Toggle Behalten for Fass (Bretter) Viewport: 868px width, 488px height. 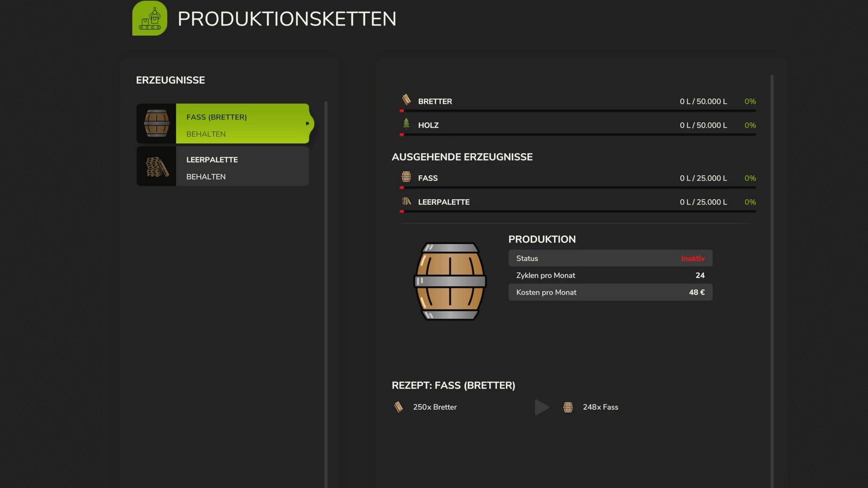pyautogui.click(x=206, y=134)
